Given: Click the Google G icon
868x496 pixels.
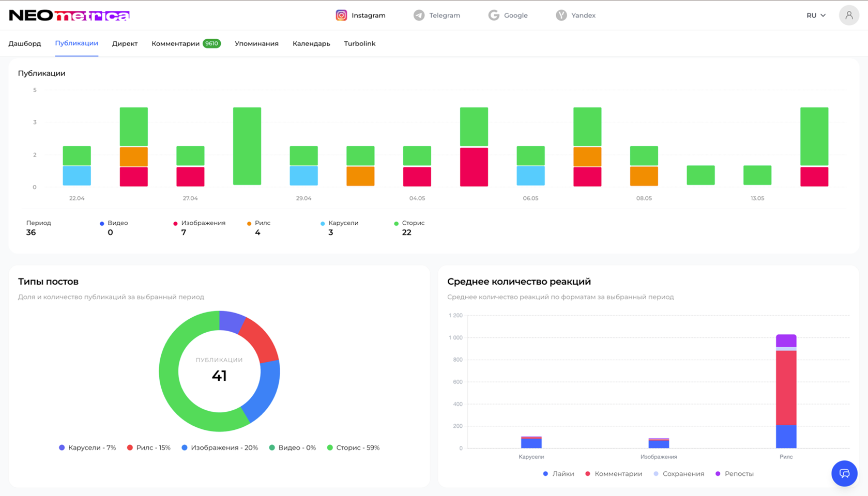Looking at the screenshot, I should (x=494, y=16).
